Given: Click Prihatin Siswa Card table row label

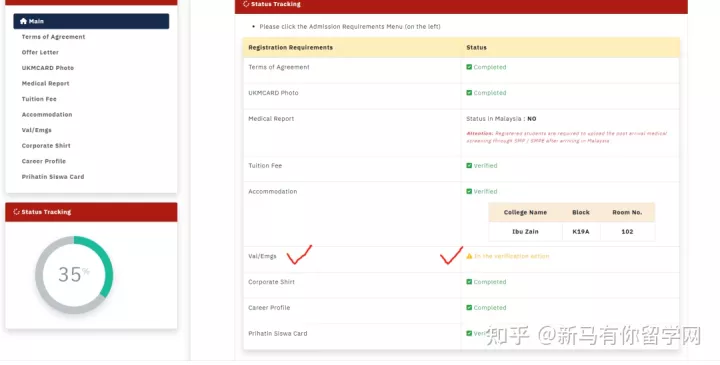Looking at the screenshot, I should (x=278, y=333).
